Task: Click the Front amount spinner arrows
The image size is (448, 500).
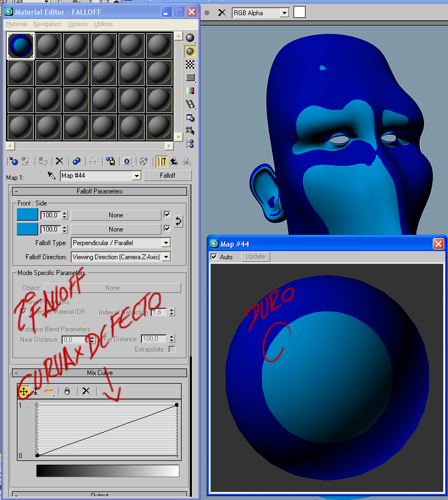Action: [65, 215]
